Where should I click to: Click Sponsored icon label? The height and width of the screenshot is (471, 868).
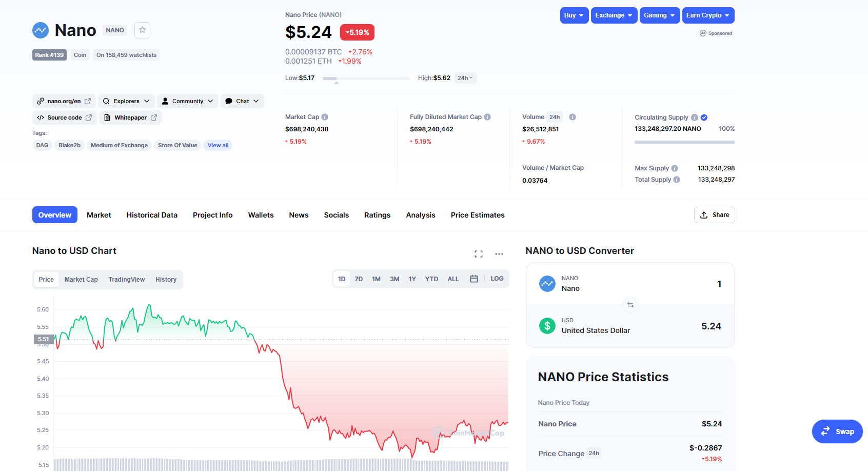tap(716, 33)
